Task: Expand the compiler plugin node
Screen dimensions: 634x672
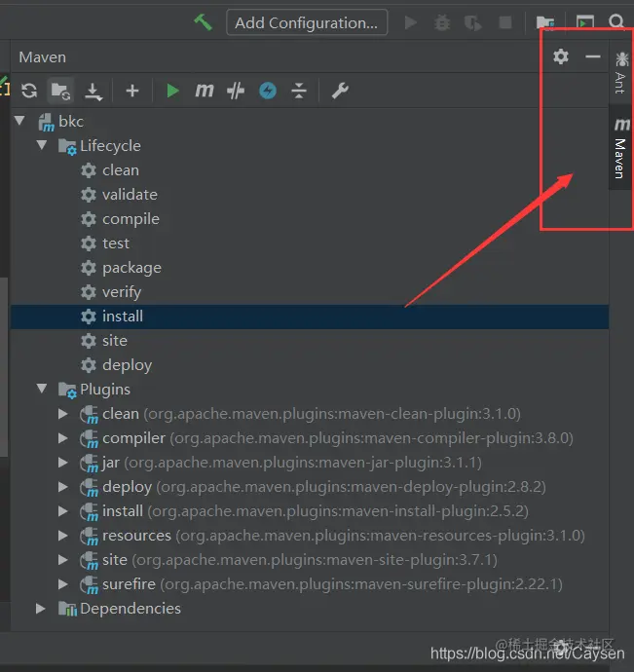Action: click(x=63, y=438)
